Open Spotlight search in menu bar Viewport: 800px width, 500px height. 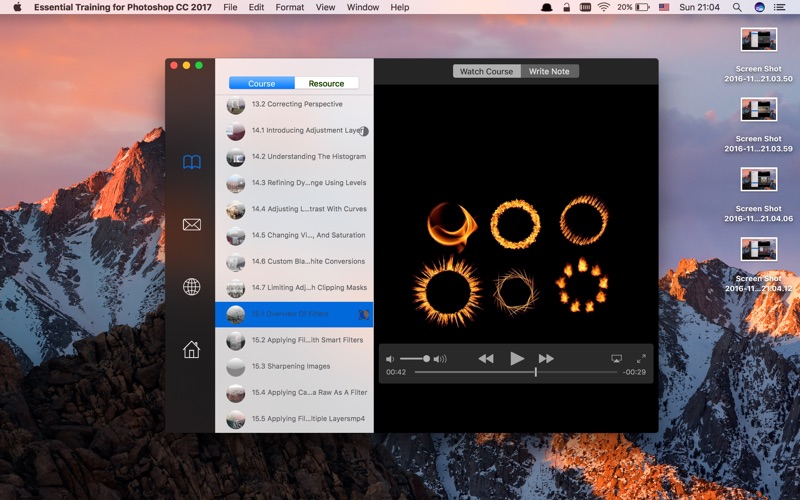point(737,7)
